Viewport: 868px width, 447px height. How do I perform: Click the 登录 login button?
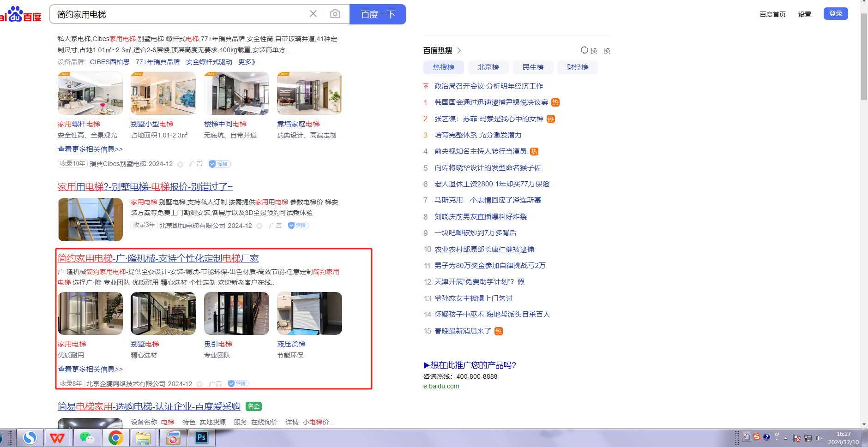click(836, 14)
